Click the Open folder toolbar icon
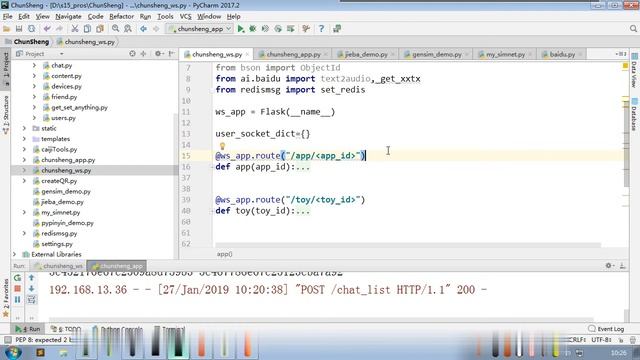640x360 pixels. [7, 29]
